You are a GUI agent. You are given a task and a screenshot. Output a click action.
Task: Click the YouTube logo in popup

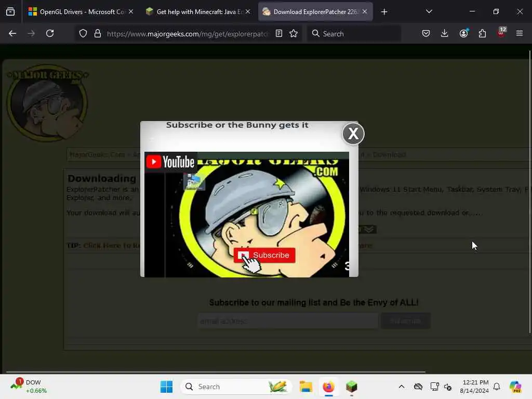coord(170,162)
